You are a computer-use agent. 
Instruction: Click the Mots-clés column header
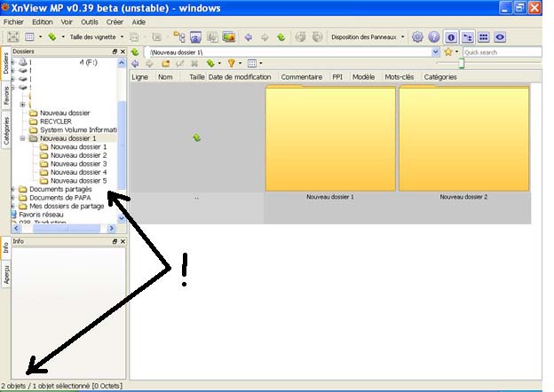pos(400,77)
